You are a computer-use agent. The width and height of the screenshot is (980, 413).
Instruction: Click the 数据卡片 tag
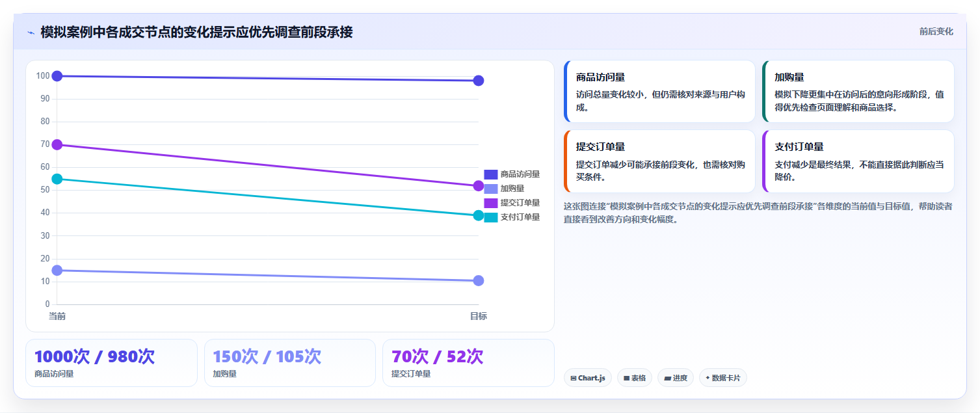click(x=723, y=378)
